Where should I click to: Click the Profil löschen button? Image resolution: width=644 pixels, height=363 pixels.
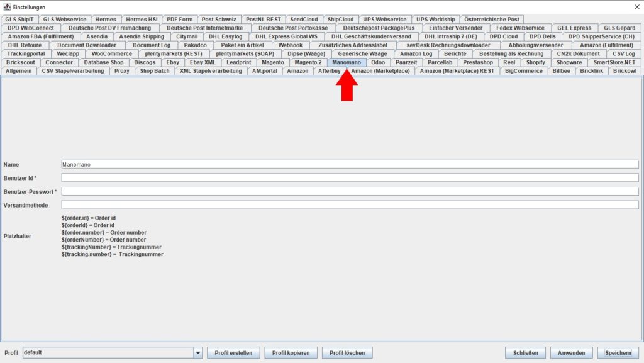pyautogui.click(x=347, y=353)
